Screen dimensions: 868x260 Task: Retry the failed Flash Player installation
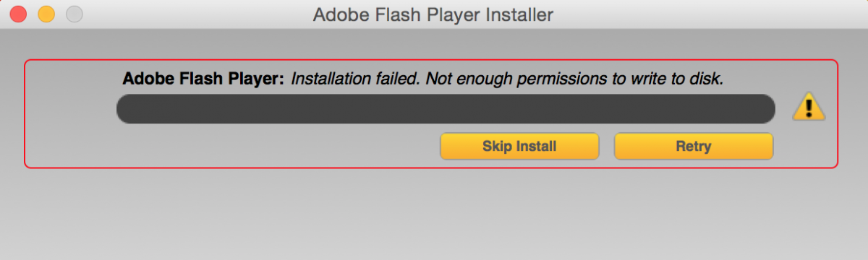pyautogui.click(x=694, y=146)
